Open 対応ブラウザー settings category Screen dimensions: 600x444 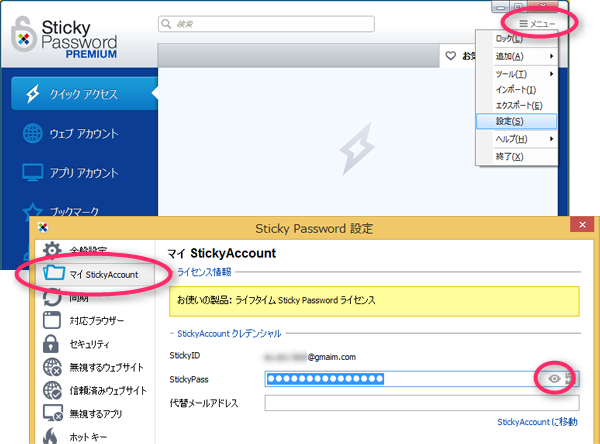84,320
